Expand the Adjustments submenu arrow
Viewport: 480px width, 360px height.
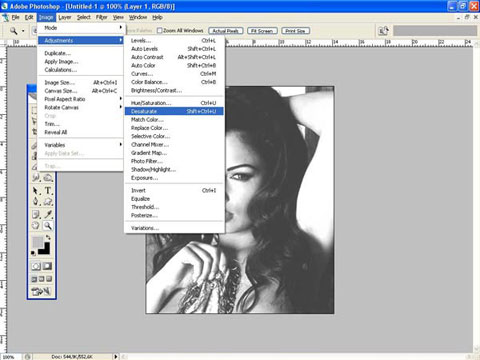point(120,40)
